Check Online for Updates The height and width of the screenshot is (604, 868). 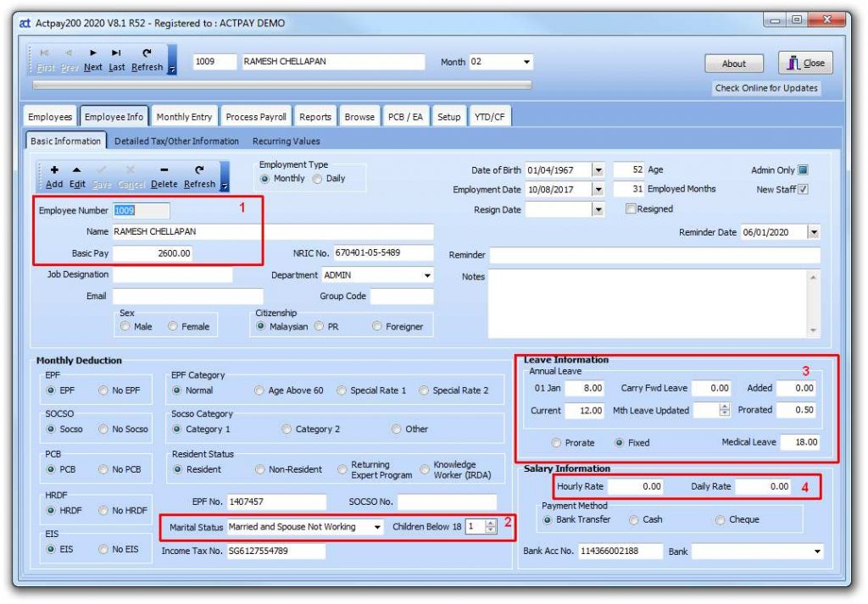pyautogui.click(x=765, y=88)
